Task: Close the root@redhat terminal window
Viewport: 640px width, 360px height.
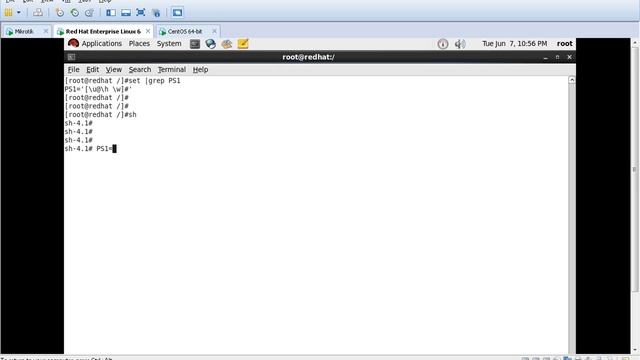Action: click(x=569, y=57)
